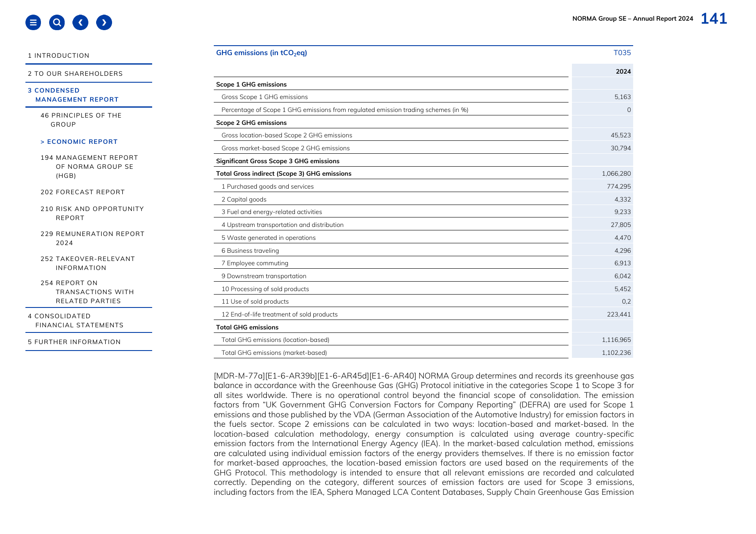Screen dimensions: 756x534
Task: Select value 45,523
Action: (x=621, y=135)
